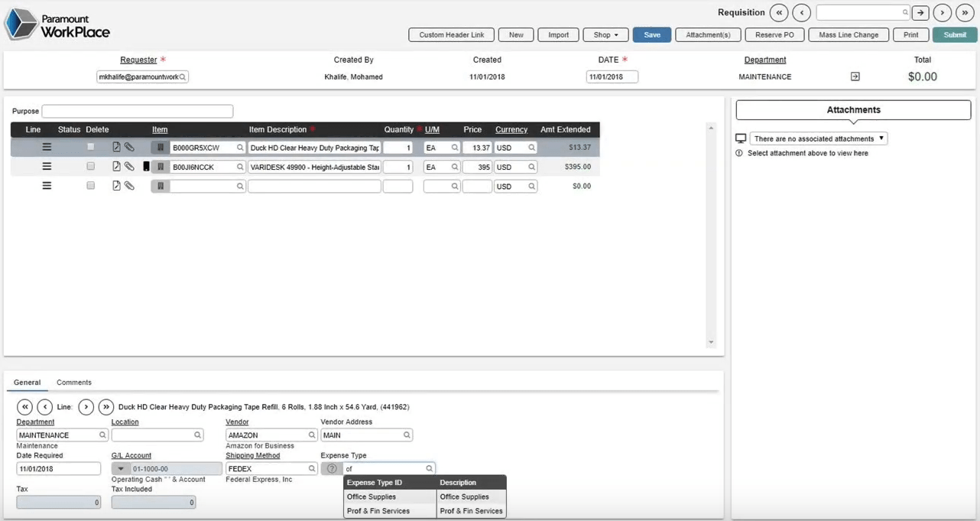The image size is (980, 521).
Task: Click the Expense Type help question icon
Action: coord(332,469)
